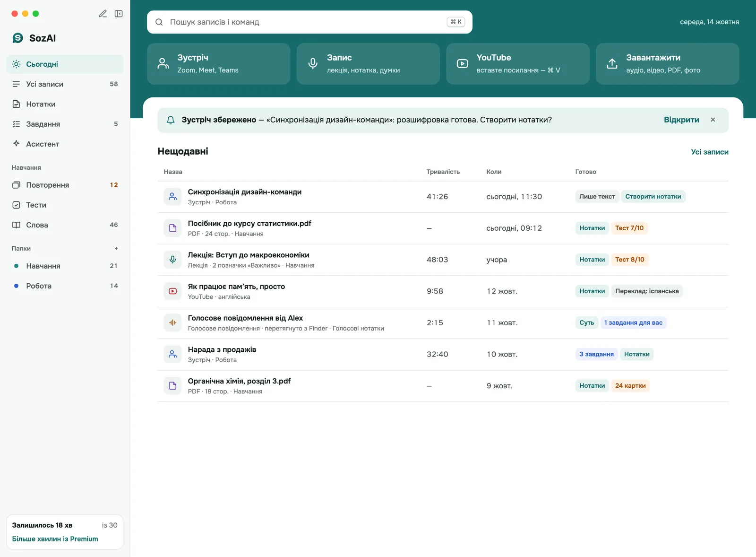Toggle the sidebar panel icon
The width and height of the screenshot is (756, 557).
[119, 14]
